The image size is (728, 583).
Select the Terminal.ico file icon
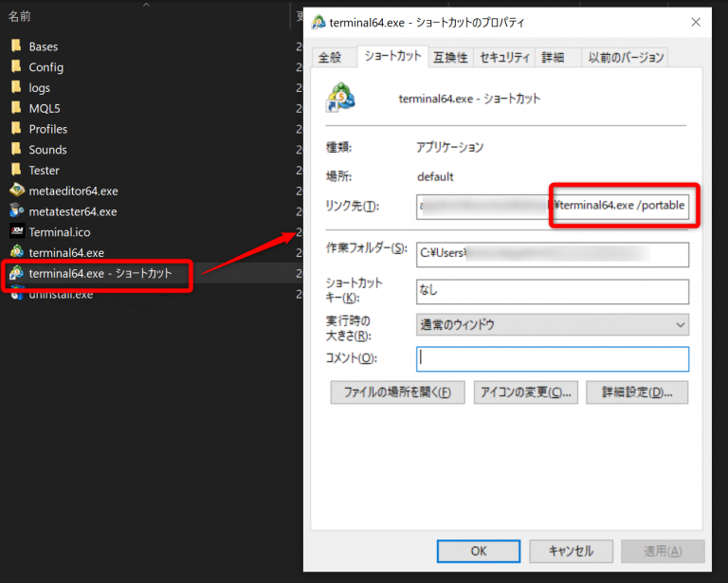(x=16, y=232)
